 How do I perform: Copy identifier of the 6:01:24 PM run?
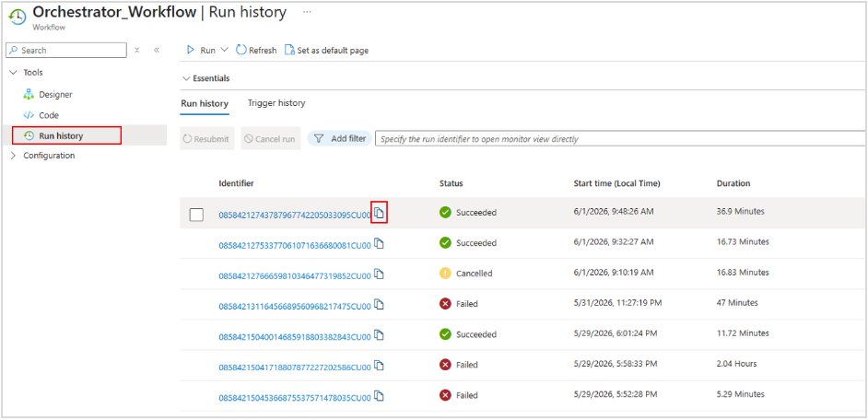click(x=380, y=334)
